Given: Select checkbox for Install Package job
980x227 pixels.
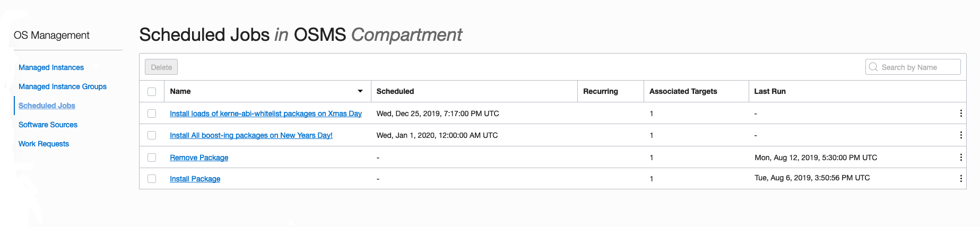Looking at the screenshot, I should [152, 179].
